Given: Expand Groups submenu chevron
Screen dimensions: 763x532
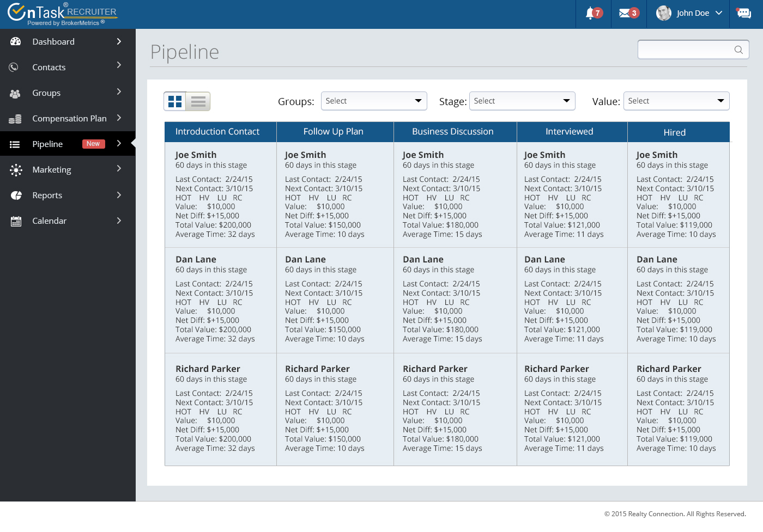Looking at the screenshot, I should (x=119, y=91).
